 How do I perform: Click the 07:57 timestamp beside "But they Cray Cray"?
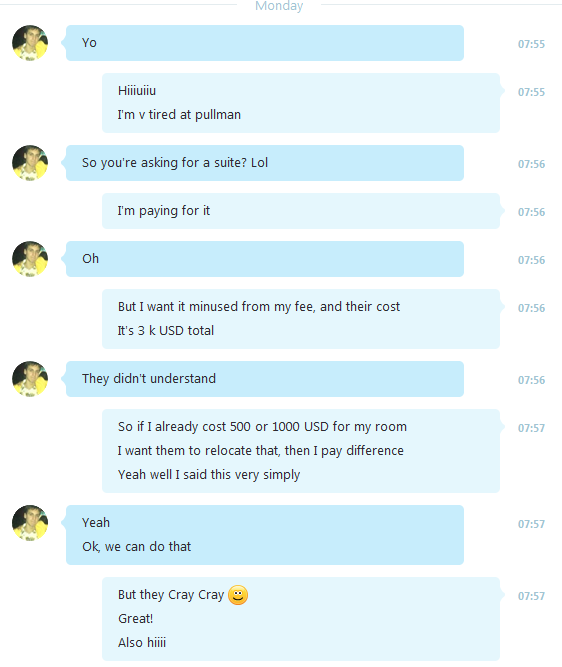531,596
